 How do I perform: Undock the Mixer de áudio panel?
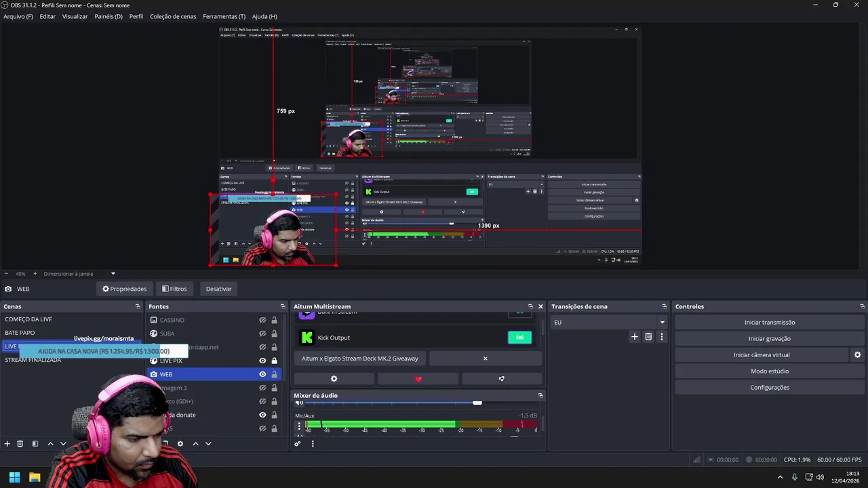pyautogui.click(x=540, y=395)
